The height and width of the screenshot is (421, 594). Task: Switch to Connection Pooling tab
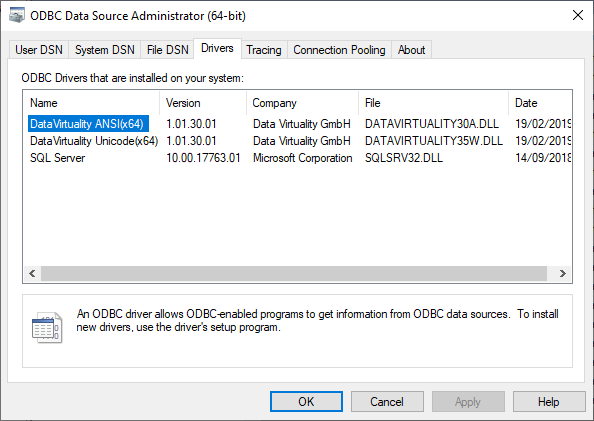pos(339,50)
